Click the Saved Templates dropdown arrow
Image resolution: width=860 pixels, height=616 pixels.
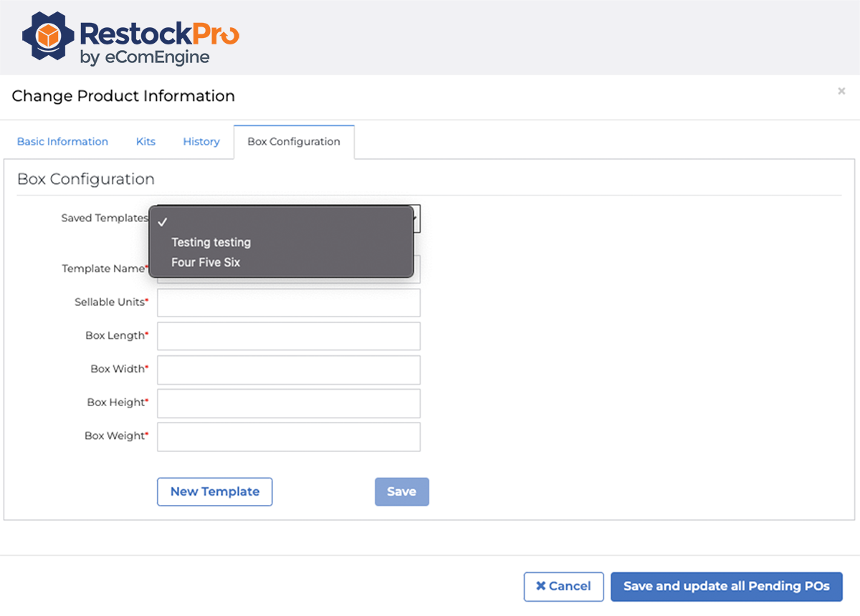(416, 219)
